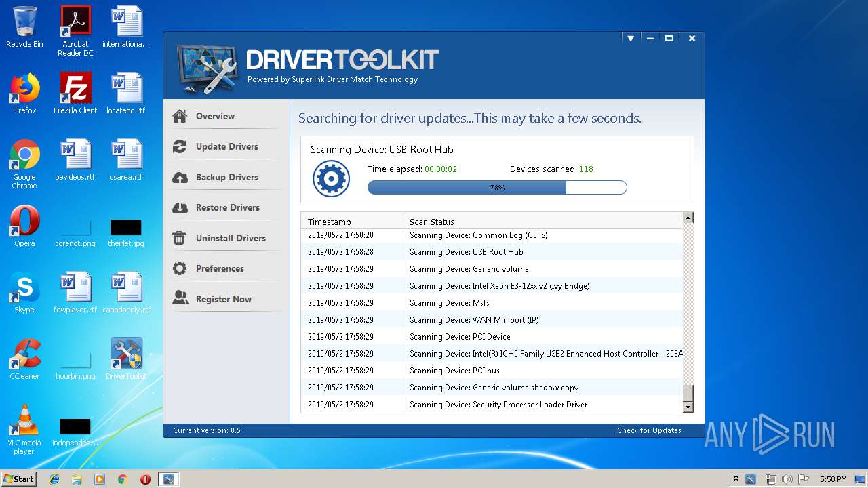
Task: Open Windows Explorer folder in taskbar
Action: point(77,479)
